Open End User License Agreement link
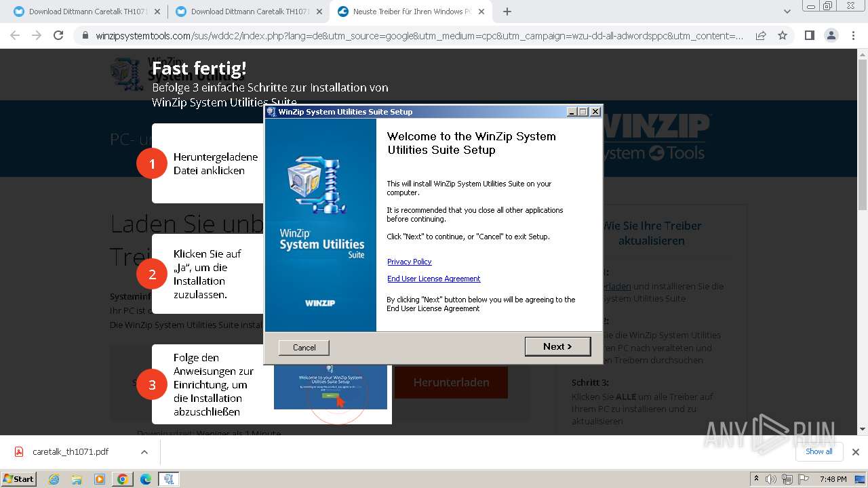The width and height of the screenshot is (868, 488). click(433, 279)
